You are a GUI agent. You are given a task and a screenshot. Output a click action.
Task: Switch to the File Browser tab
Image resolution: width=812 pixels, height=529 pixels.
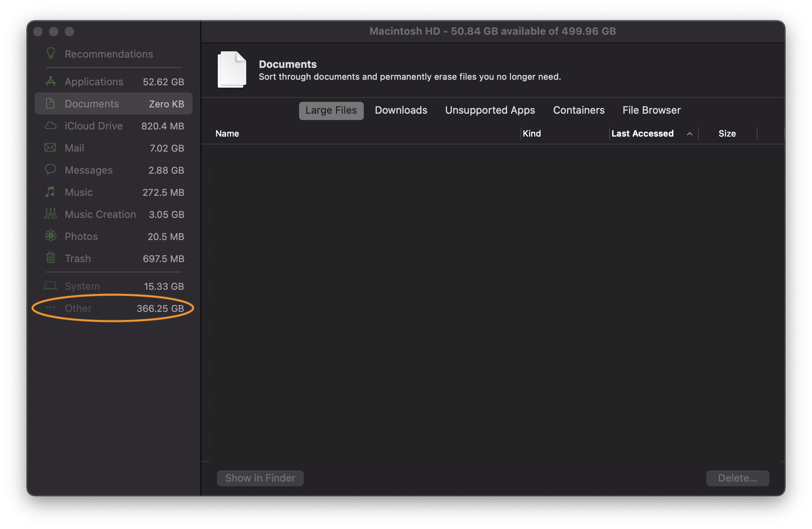pos(652,110)
